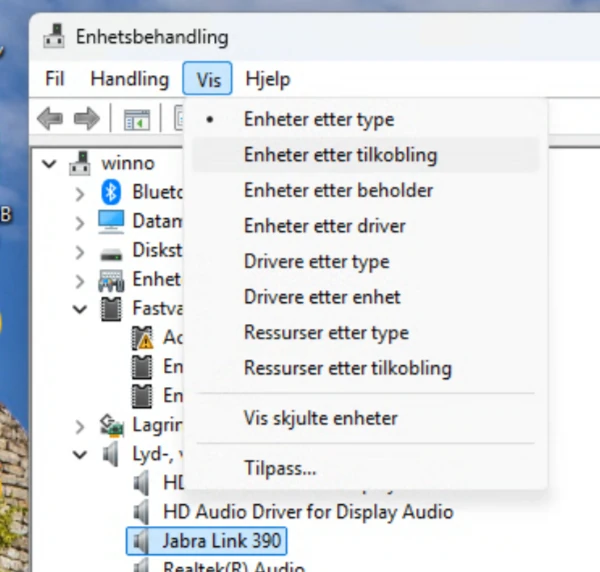
Task: Open Tilpass... customization dialog
Action: click(366, 468)
